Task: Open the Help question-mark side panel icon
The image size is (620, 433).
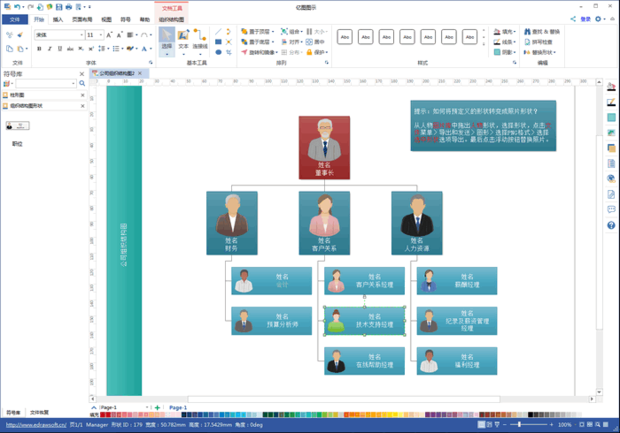Action: click(611, 225)
